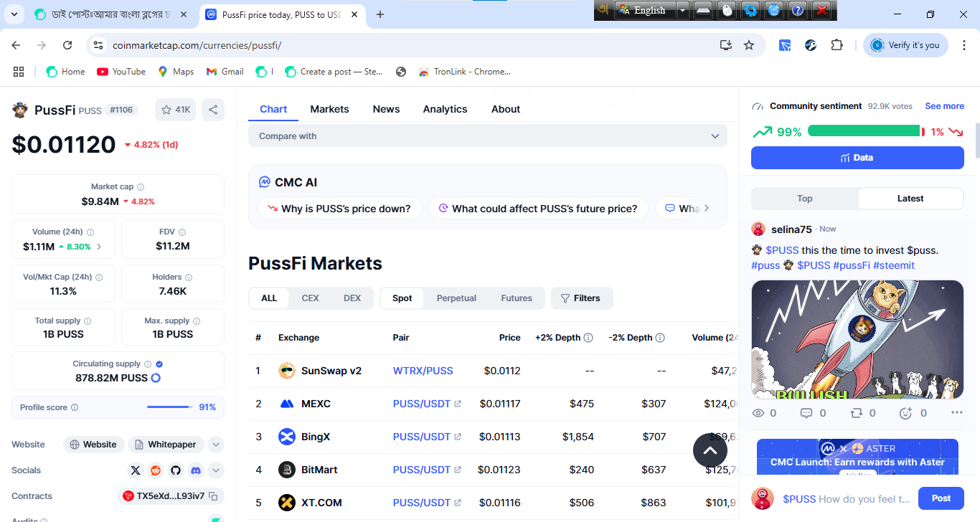Add PussFi to watchlist via star button

175,110
